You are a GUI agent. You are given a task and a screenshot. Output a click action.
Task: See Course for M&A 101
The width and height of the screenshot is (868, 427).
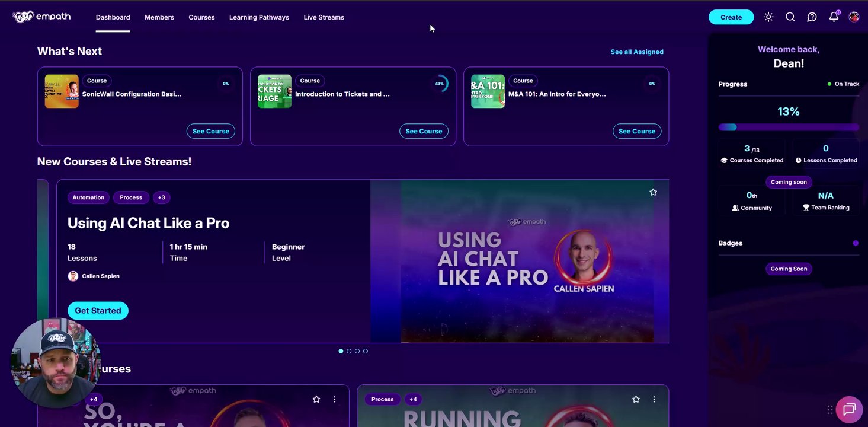(x=637, y=131)
